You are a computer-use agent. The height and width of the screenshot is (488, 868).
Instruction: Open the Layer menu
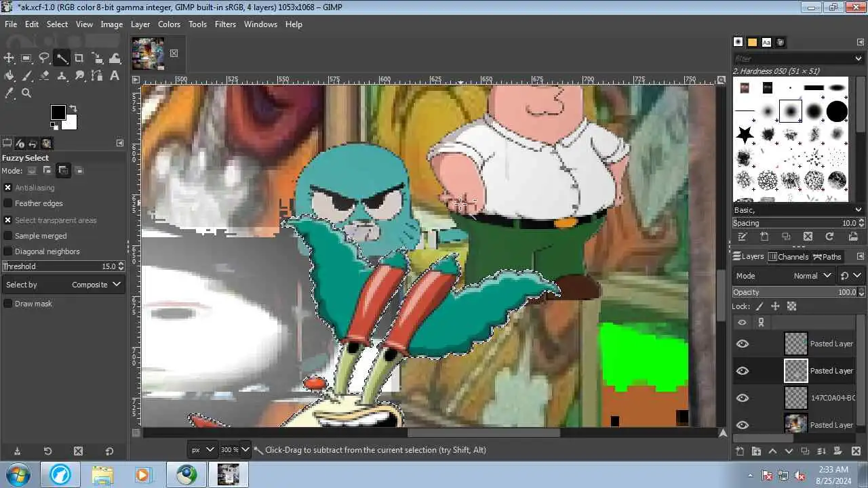(140, 24)
